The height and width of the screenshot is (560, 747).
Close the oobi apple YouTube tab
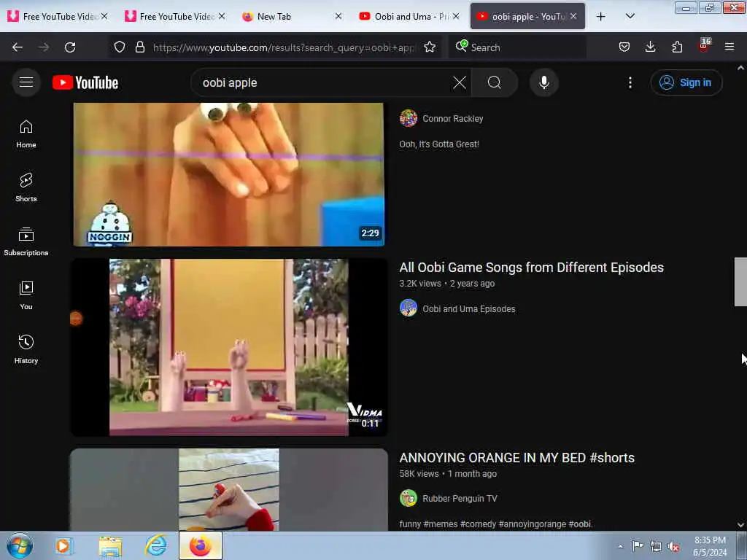(x=573, y=16)
